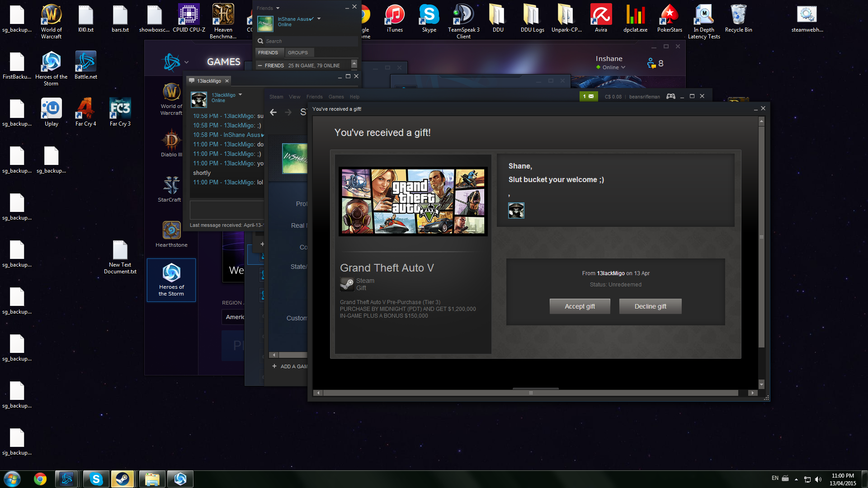
Task: Select Far Cry 3 desktop shortcut
Action: 120,112
